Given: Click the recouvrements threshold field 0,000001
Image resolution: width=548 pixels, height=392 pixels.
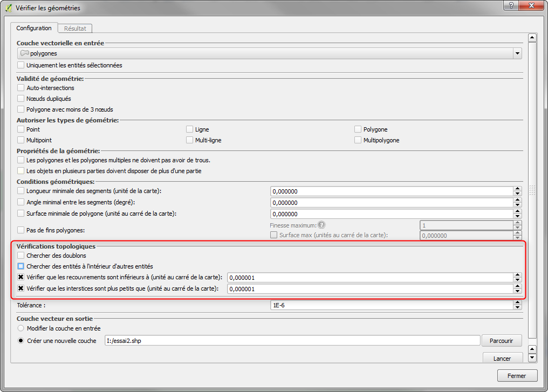Looking at the screenshot, I should (x=370, y=278).
